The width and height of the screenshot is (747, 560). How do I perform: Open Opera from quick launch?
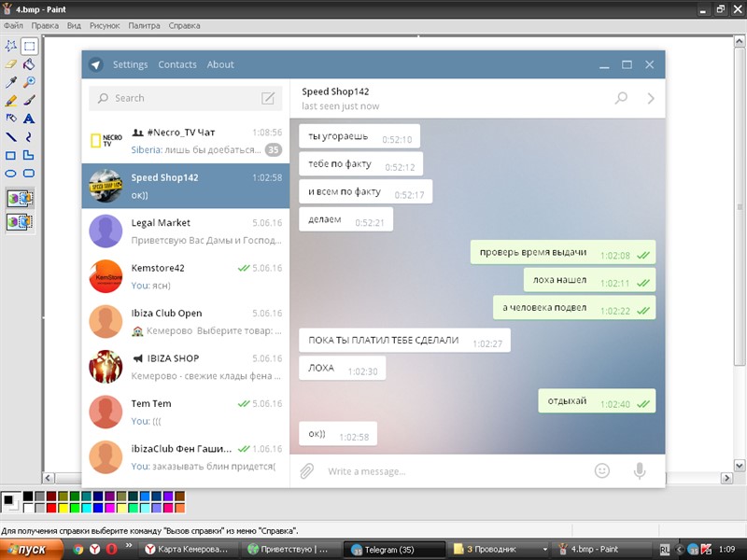click(112, 550)
